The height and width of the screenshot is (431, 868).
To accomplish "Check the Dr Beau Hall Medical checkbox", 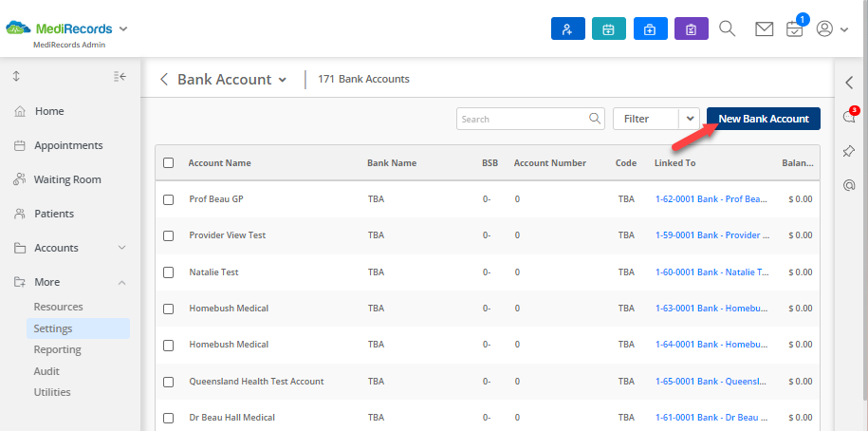I will [x=168, y=418].
